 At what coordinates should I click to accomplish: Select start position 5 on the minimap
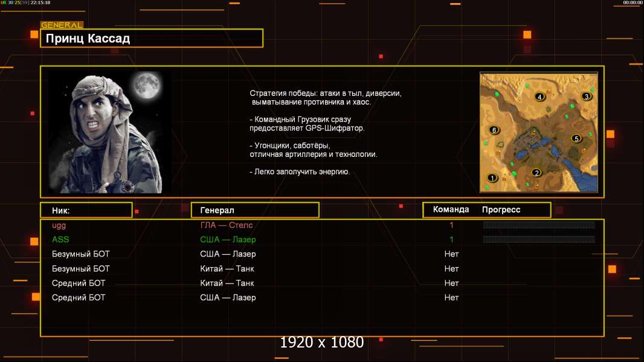576,139
